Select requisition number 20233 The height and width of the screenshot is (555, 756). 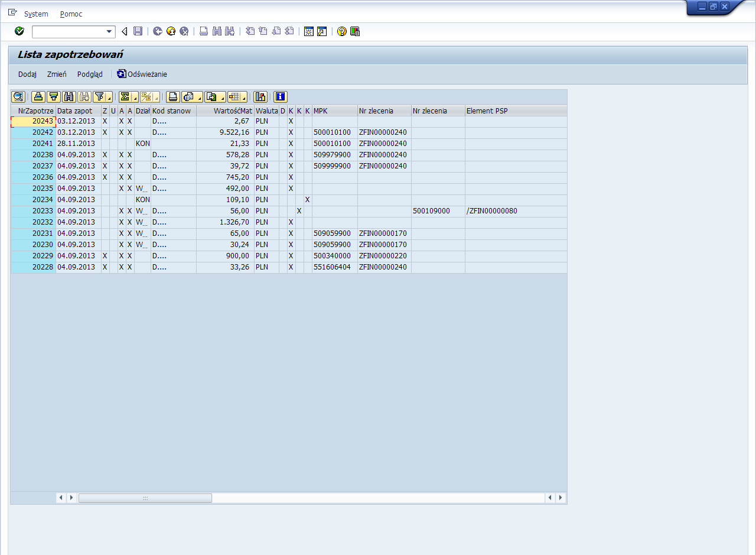tap(34, 211)
